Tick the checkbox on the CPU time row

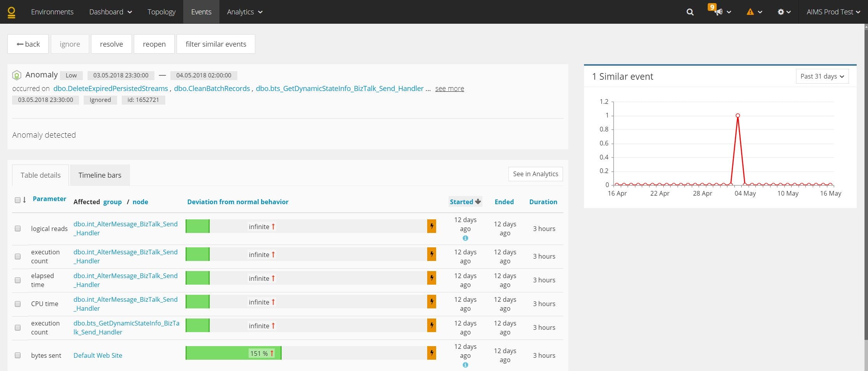point(18,304)
